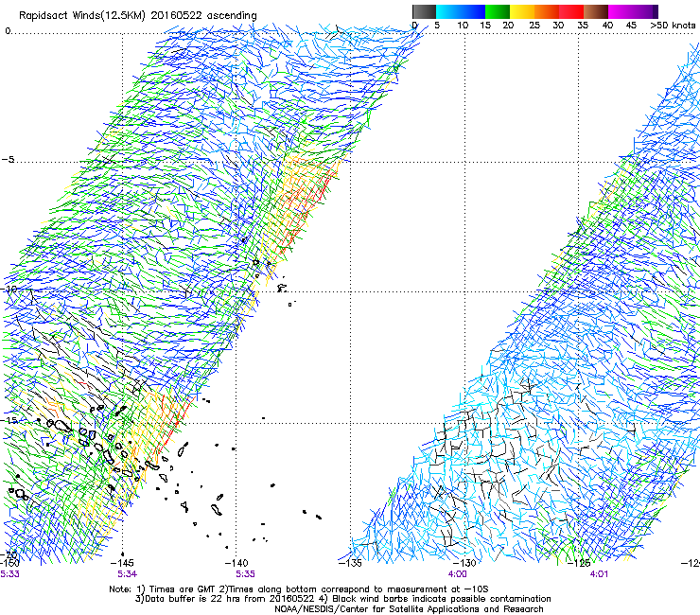Click the purple time stamp '5:33'
This screenshot has width=700, height=615.
(9, 574)
